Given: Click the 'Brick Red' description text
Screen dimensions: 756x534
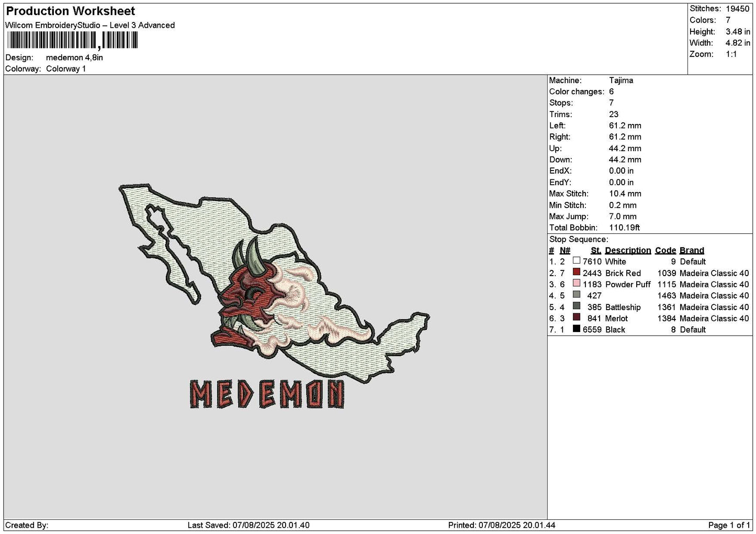Looking at the screenshot, I should [x=623, y=273].
